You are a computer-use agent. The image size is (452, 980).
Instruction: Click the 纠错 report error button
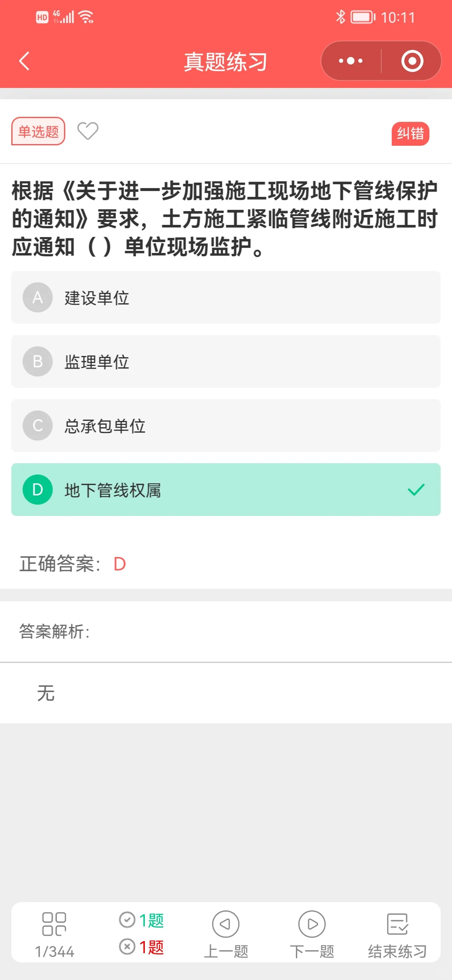[411, 134]
